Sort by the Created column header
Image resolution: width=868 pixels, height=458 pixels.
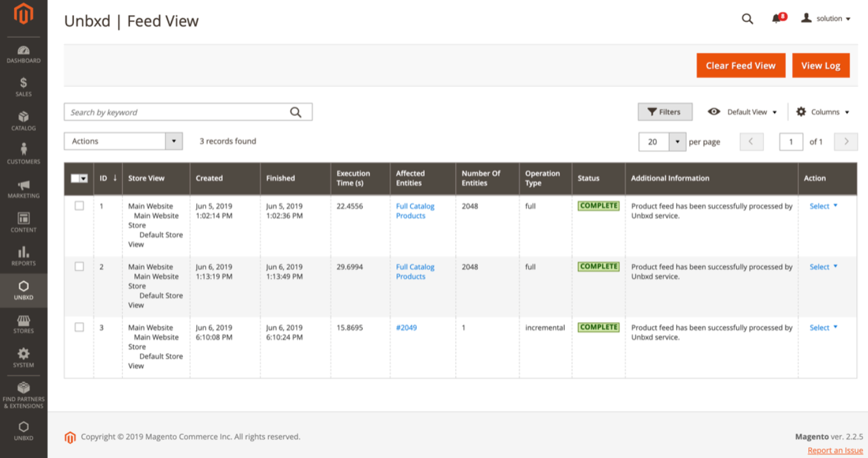[x=225, y=178]
